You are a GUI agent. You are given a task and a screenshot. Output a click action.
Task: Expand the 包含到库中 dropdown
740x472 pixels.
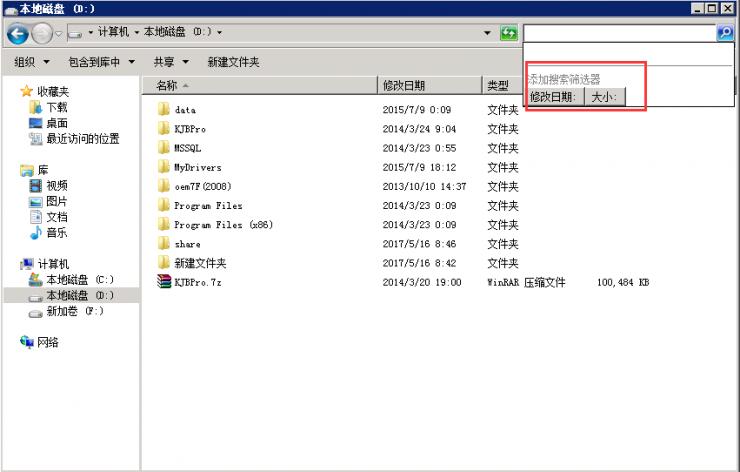click(x=101, y=62)
